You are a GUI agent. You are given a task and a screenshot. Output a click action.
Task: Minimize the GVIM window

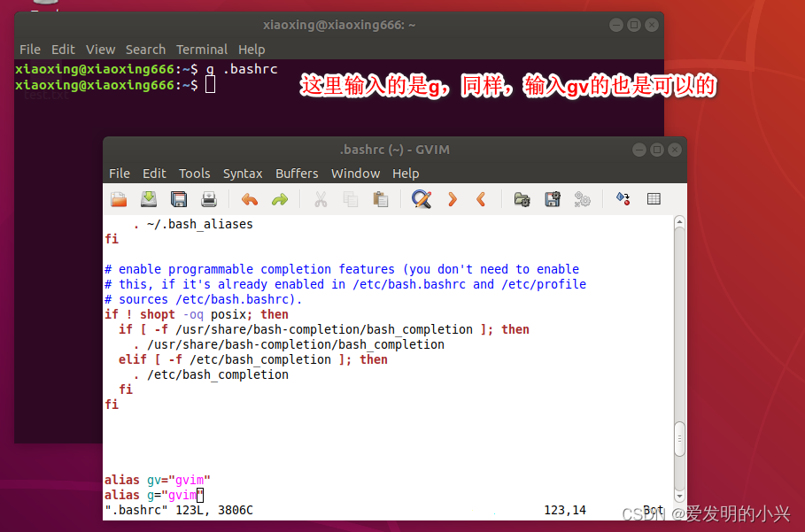[x=639, y=150]
